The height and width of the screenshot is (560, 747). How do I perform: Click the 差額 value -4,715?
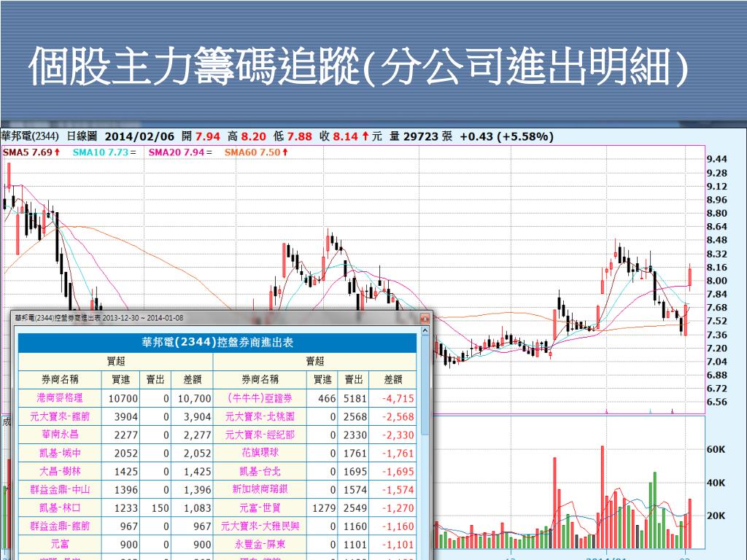(x=398, y=398)
